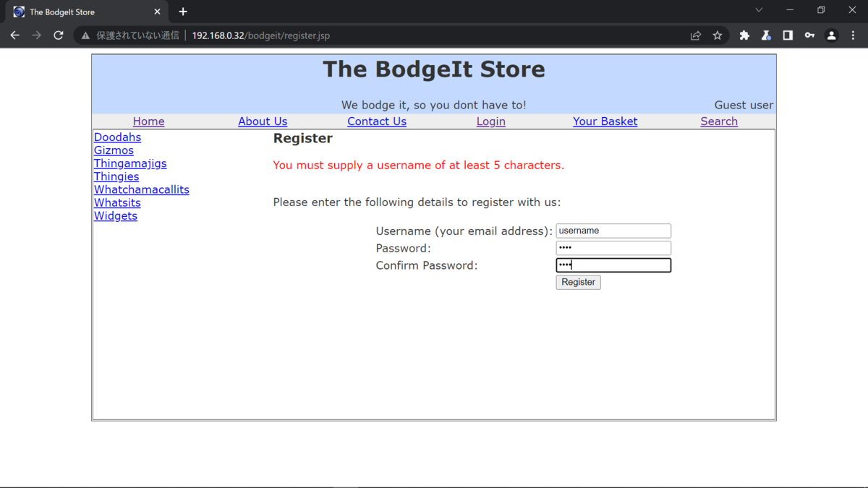Click the Guest user text
The height and width of the screenshot is (488, 868).
(x=744, y=105)
